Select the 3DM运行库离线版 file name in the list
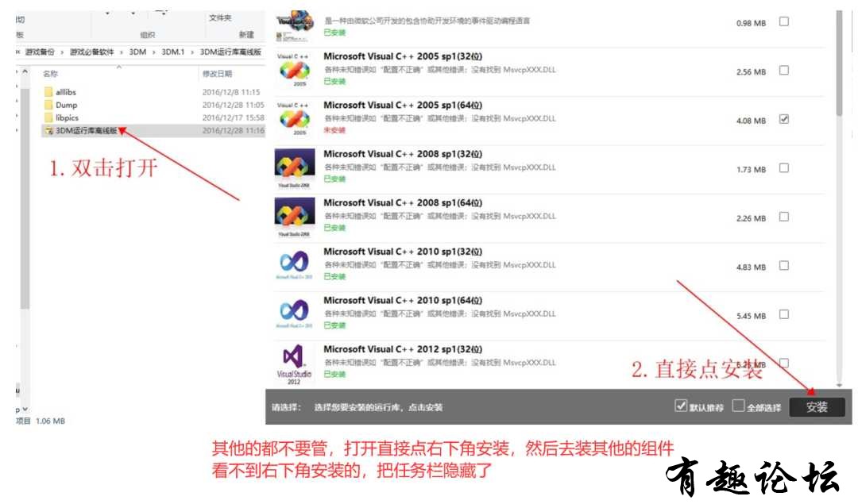Viewport: 858px width, 504px height. 87,131
